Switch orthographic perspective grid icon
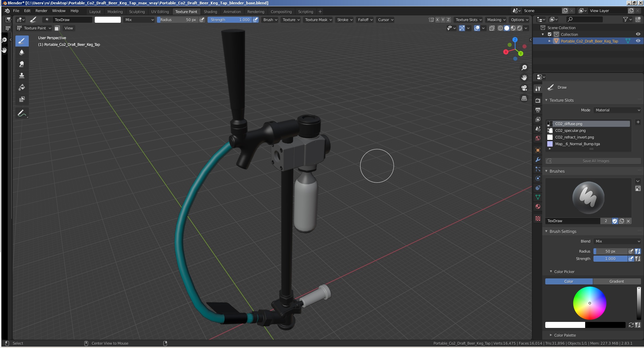The image size is (644, 348). (x=524, y=98)
